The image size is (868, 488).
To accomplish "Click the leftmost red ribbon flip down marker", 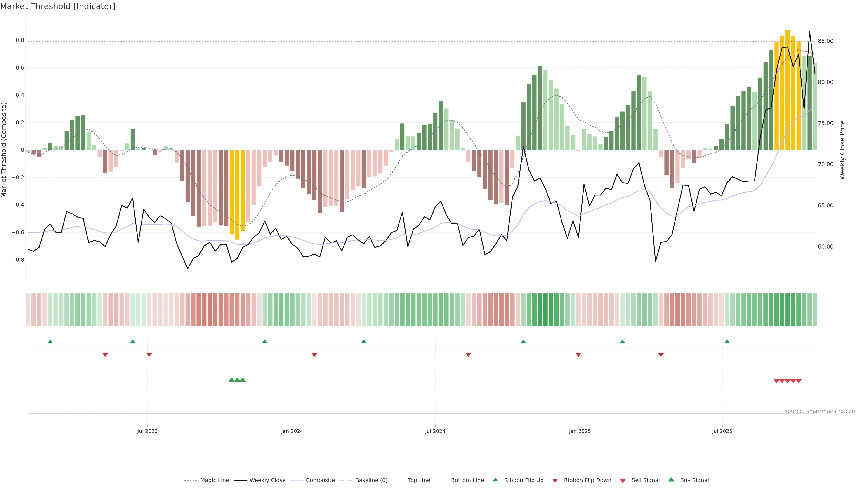I will click(x=105, y=355).
